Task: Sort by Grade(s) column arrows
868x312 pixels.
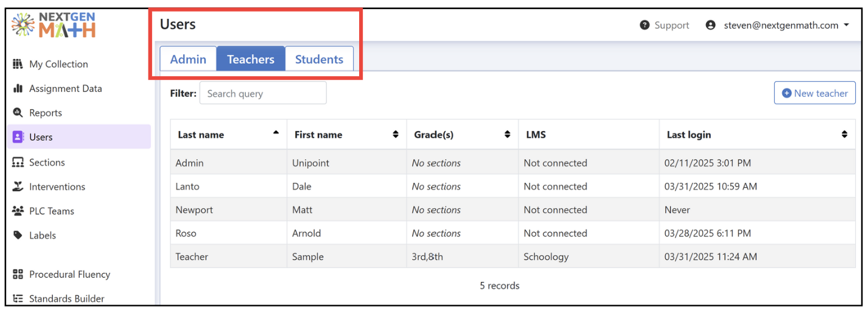Action: (x=507, y=135)
